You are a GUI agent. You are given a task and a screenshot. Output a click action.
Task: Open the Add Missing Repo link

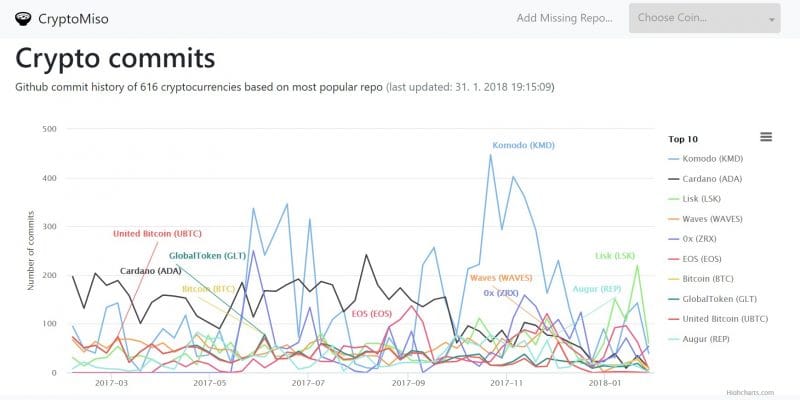564,18
